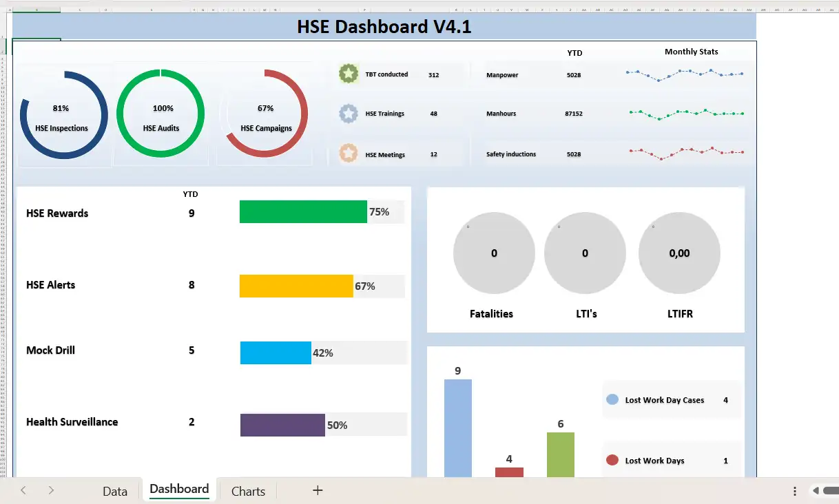The height and width of the screenshot is (504, 839).
Task: Click the green TBT conducted star badge
Action: point(349,74)
